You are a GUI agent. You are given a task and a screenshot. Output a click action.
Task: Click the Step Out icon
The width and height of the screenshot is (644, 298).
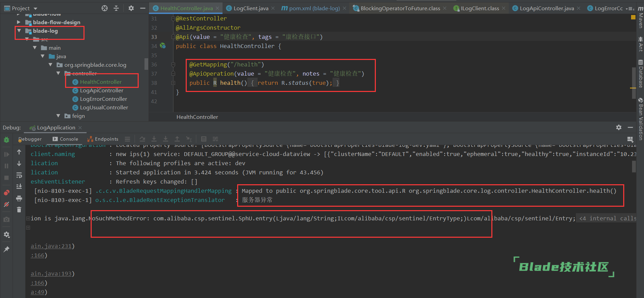coord(177,139)
